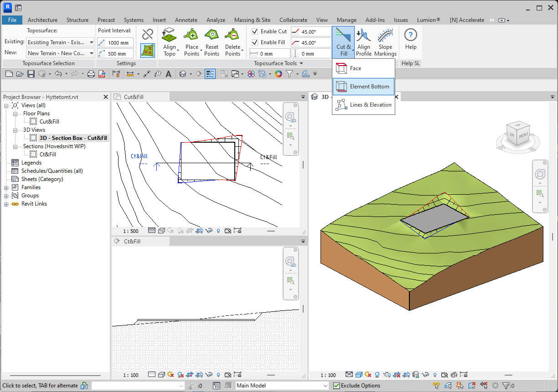Uncheck the Enable Cut checkbox
This screenshot has width=558, height=392.
tap(254, 31)
